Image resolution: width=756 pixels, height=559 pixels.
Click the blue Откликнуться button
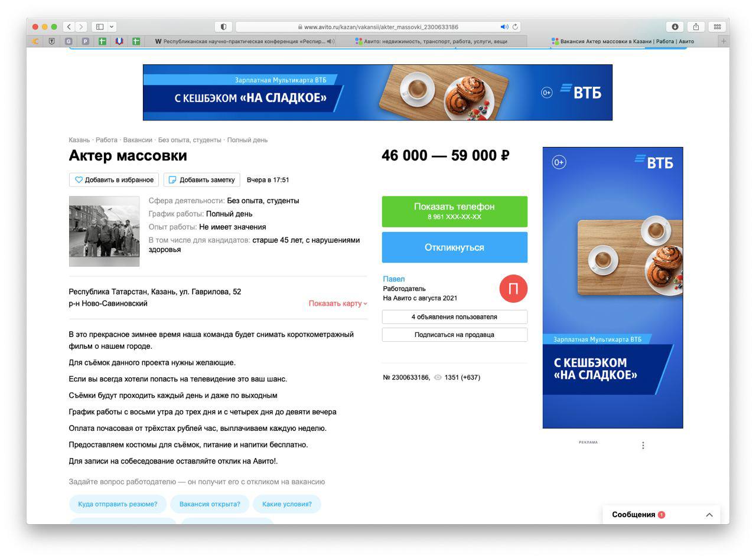point(454,247)
